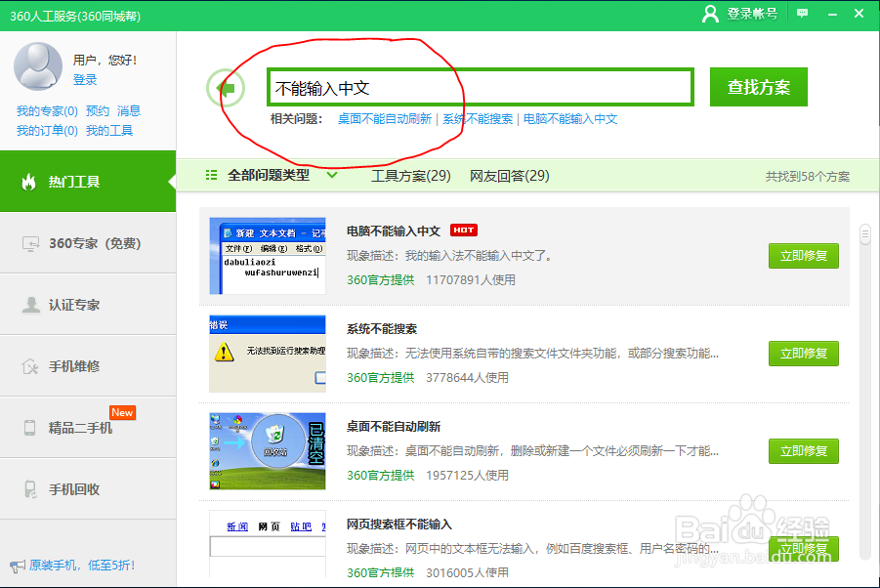Click related question 桌面不能自动刷新
The width and height of the screenshot is (880, 588).
coord(385,119)
